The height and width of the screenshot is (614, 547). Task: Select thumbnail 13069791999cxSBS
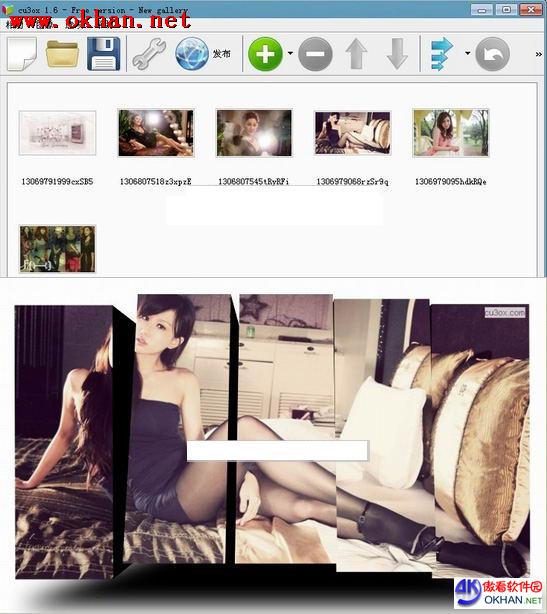point(58,133)
